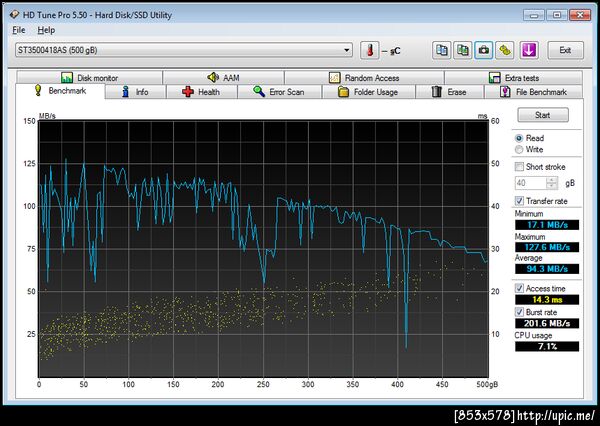Open the Disk monitor tab

90,78
